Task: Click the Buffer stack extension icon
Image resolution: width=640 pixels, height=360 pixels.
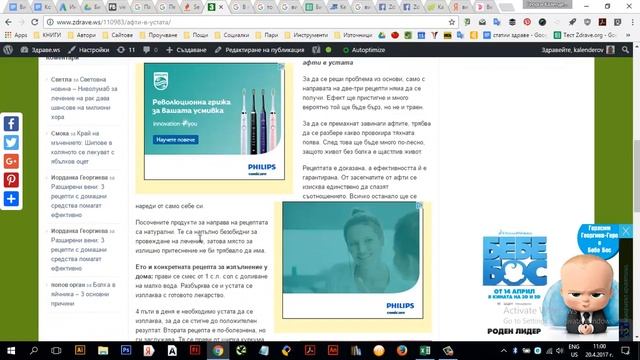Action: coord(512,22)
